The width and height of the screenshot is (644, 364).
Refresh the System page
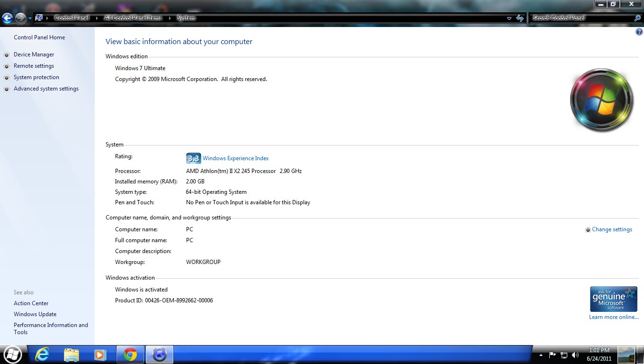coord(520,18)
